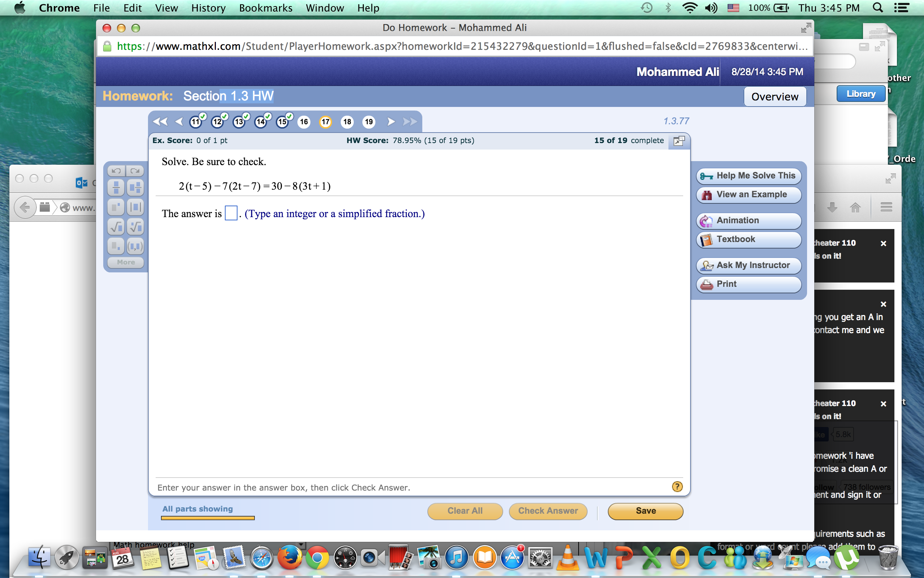The width and height of the screenshot is (924, 578).
Task: Open iTunes from the Dock
Action: pos(456,558)
